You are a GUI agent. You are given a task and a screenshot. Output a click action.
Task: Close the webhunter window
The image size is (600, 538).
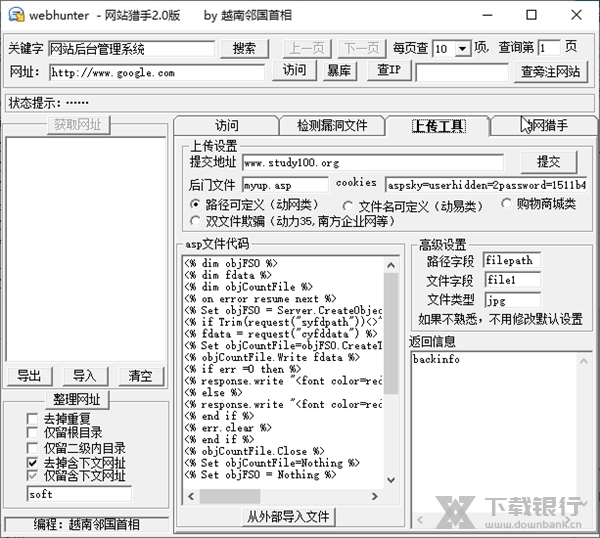tap(576, 15)
